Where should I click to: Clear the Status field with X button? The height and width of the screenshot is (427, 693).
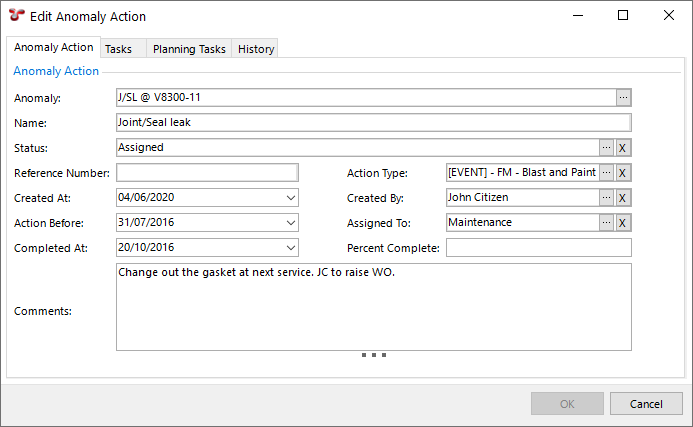coord(622,148)
